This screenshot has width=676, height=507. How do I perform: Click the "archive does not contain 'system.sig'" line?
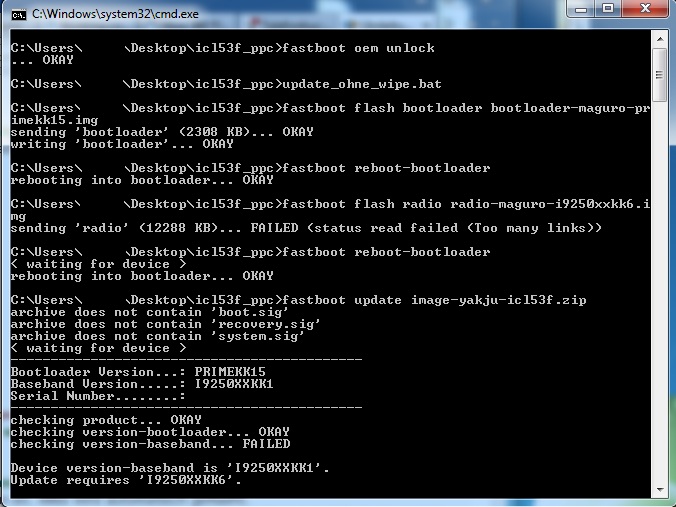click(158, 336)
